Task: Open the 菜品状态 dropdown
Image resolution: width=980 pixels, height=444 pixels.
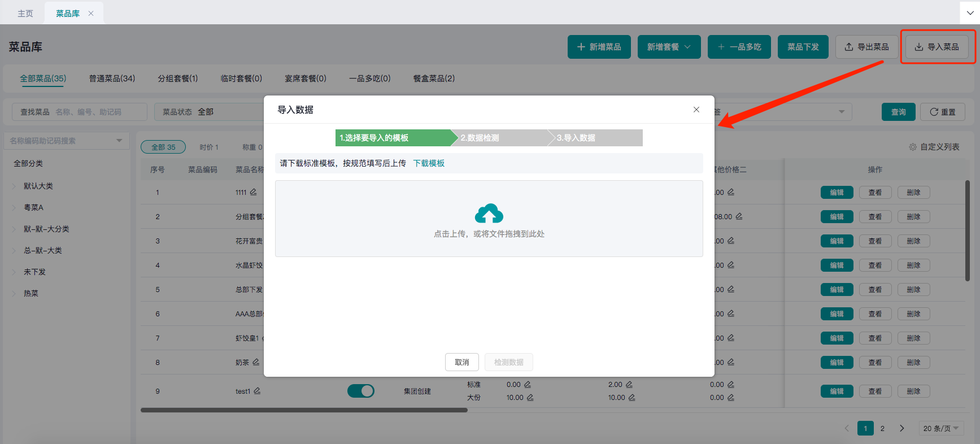Action: pyautogui.click(x=209, y=112)
